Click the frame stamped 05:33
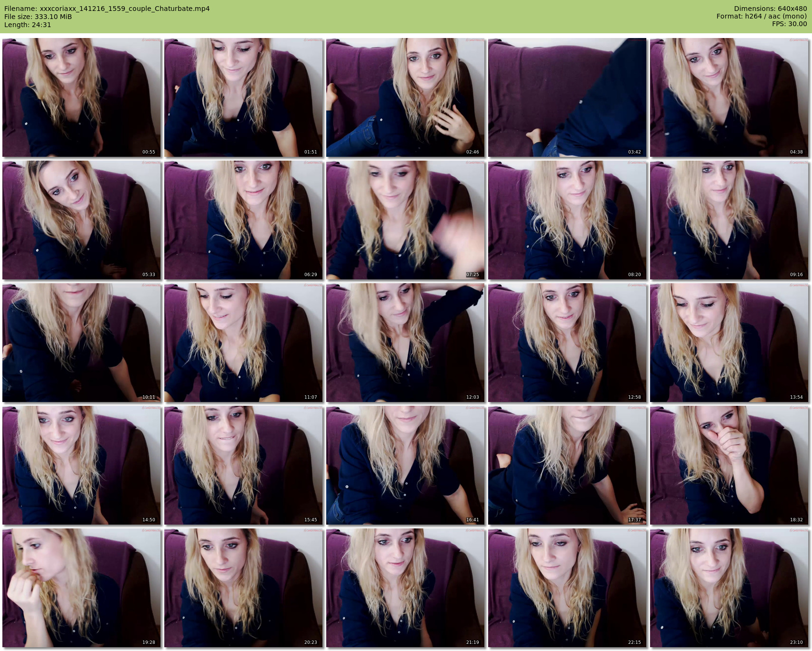Viewport: 812px width, 651px height. click(82, 220)
